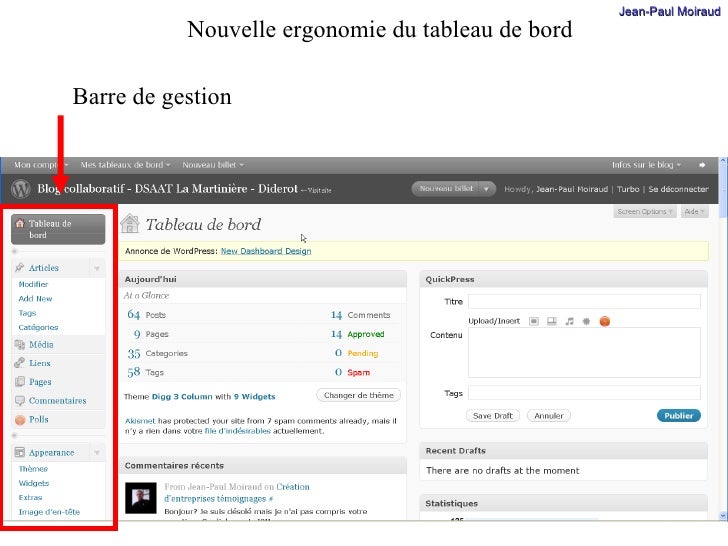Click the Pages icon in sidebar
728x546 pixels.
pyautogui.click(x=20, y=382)
